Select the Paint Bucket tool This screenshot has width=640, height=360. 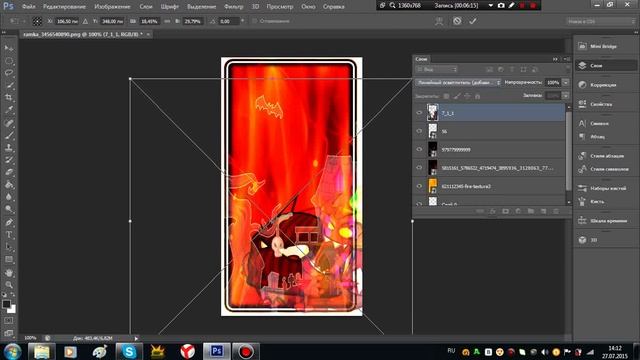point(9,184)
